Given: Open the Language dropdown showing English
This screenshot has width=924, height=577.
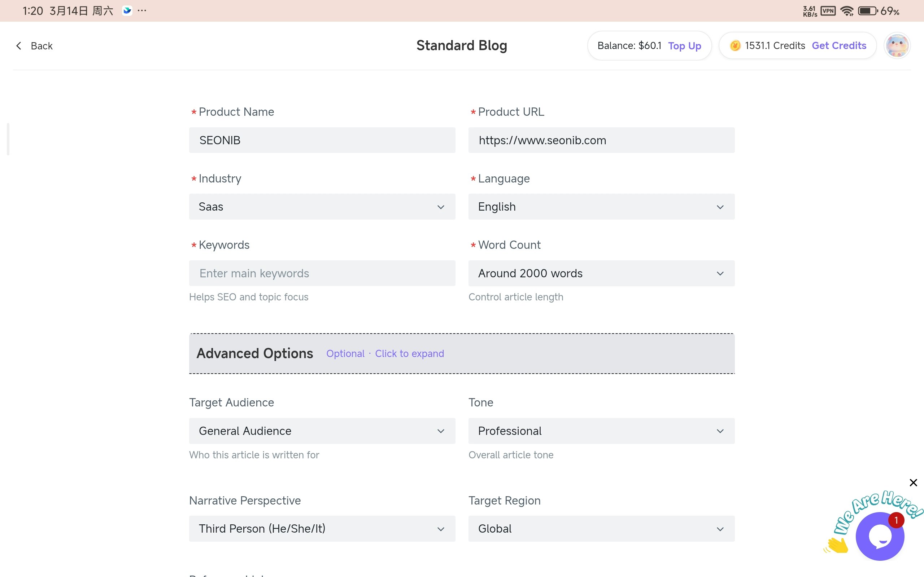Looking at the screenshot, I should pyautogui.click(x=601, y=207).
